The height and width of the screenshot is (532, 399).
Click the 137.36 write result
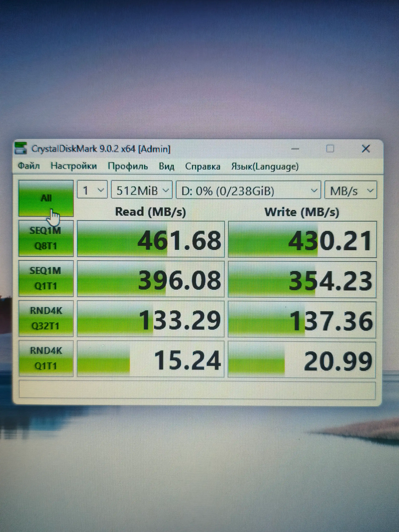click(302, 320)
